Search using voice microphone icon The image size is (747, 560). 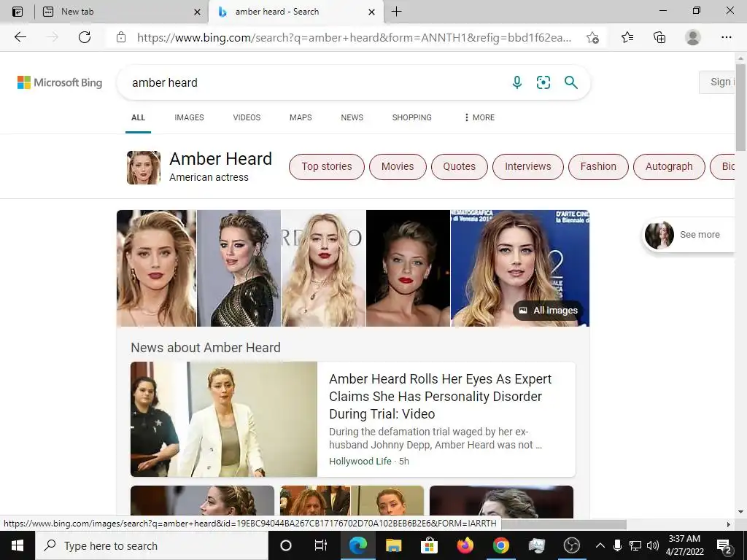click(517, 82)
